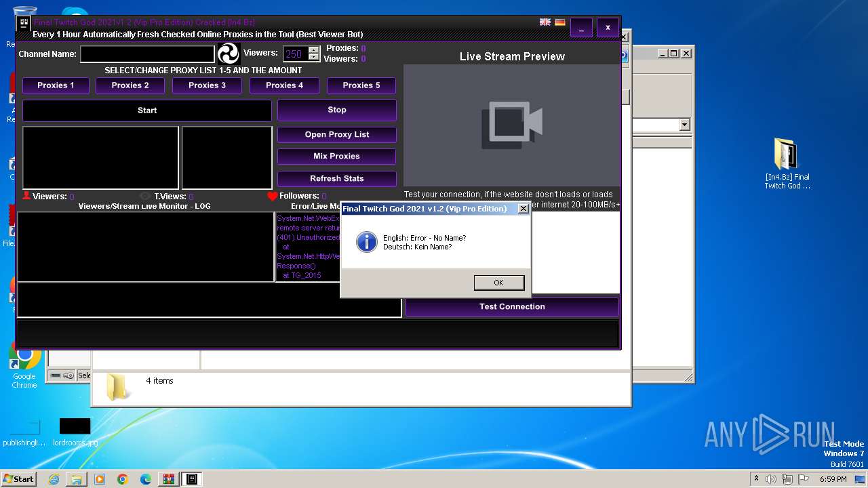Decrease the Viewers count with the down arrow
Screen dimensions: 868x488
pyautogui.click(x=313, y=58)
